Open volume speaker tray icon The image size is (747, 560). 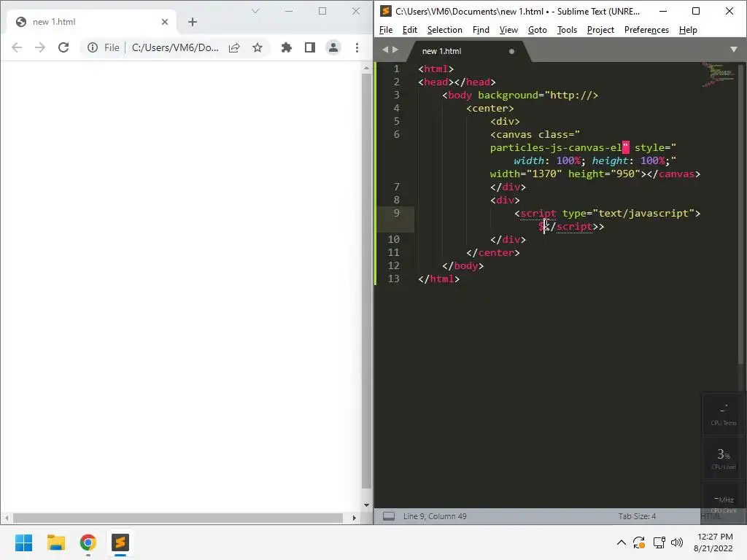(676, 542)
